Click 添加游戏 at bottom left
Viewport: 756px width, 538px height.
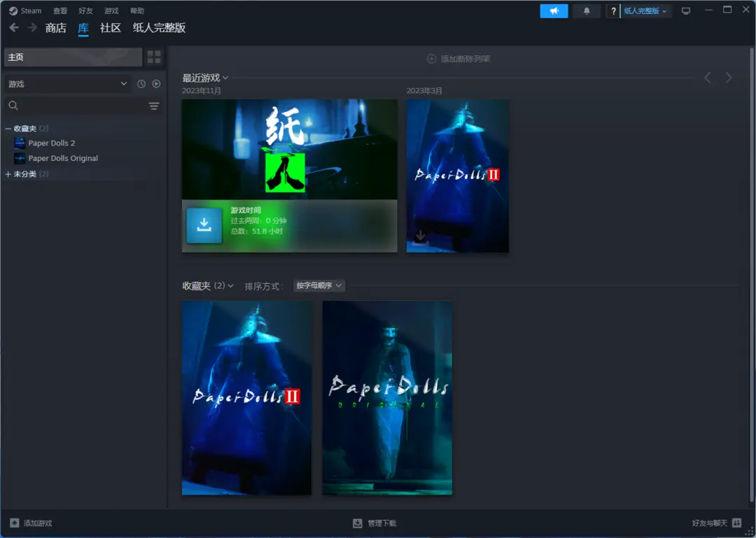tap(31, 523)
